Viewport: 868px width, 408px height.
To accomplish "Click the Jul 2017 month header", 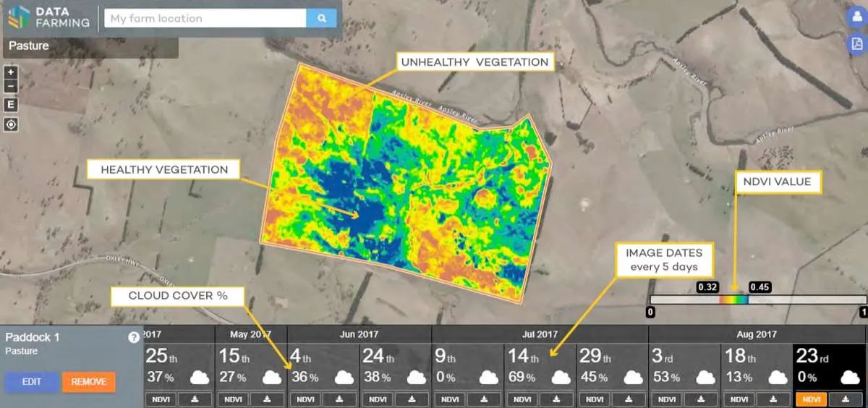I will [x=539, y=334].
